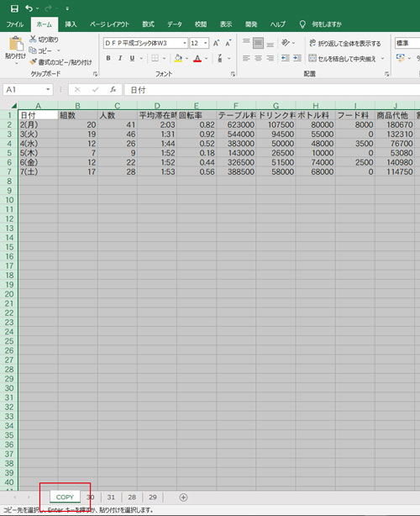Open the 挿入 (Insert) ribbon tab
Screen dimensions: 420x516
71,24
